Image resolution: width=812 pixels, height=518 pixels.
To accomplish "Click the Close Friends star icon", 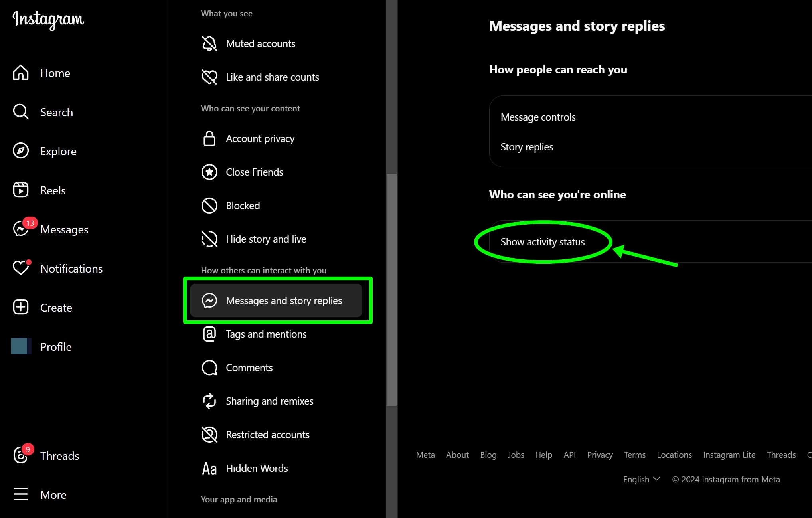I will click(209, 172).
